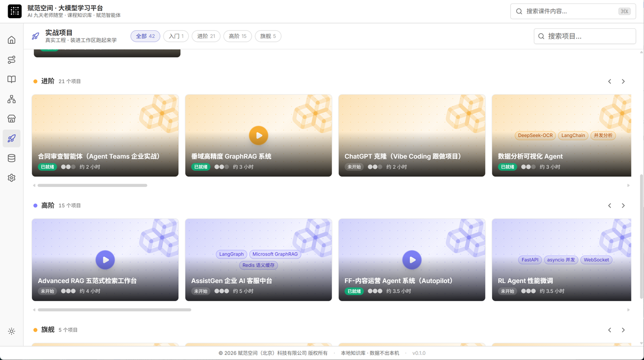This screenshot has width=644, height=360.
Task: Toggle the sun theme icon
Action: point(12,331)
